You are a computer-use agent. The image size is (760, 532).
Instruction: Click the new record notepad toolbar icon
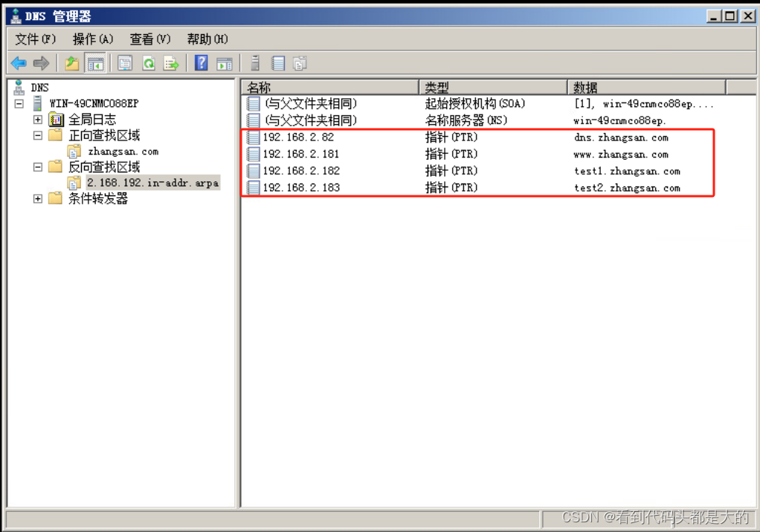(278, 63)
